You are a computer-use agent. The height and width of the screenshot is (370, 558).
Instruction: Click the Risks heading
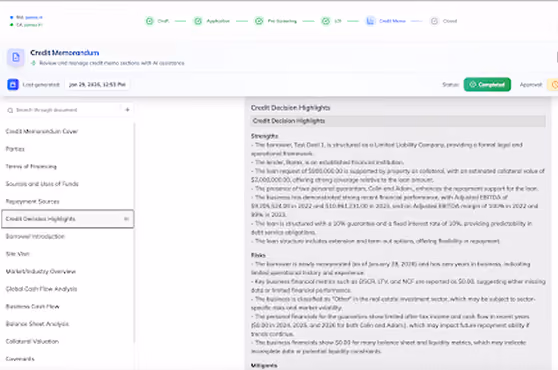[258, 255]
